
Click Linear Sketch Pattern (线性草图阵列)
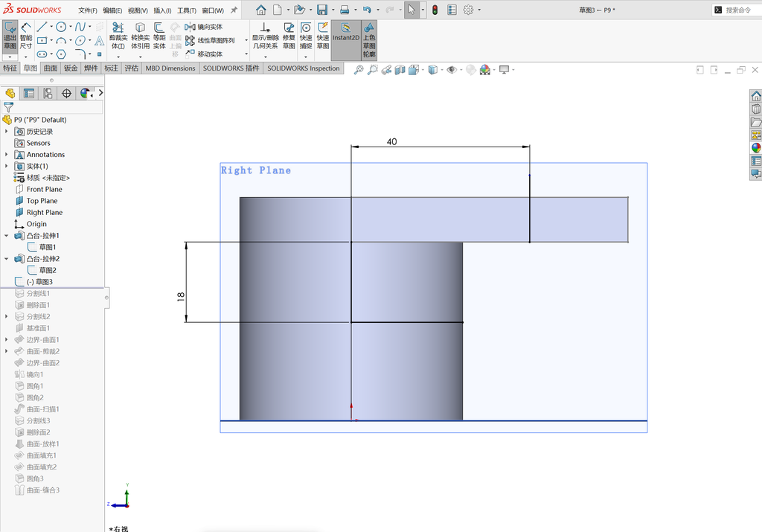[x=210, y=40]
